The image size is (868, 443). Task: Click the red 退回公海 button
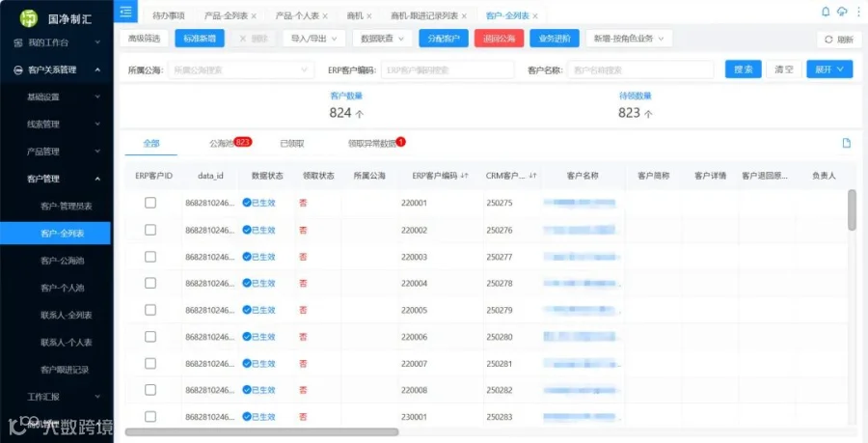pos(499,39)
